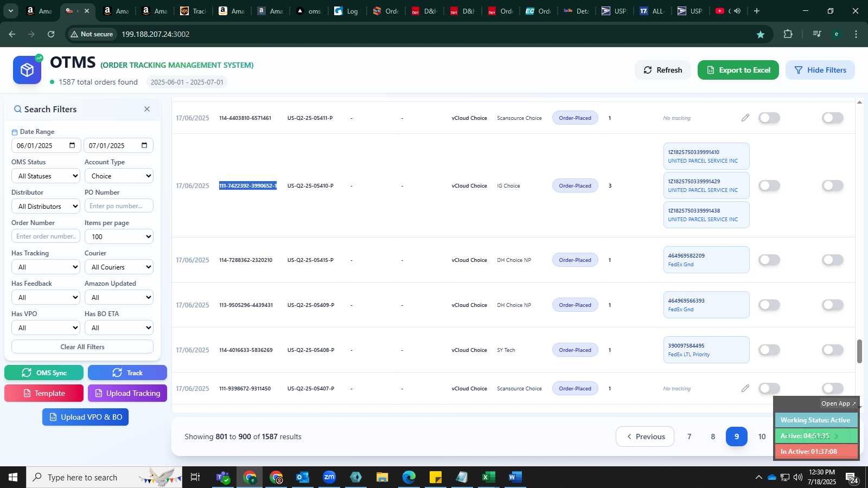Open the notification center icon
The width and height of the screenshot is (868, 488).
click(x=852, y=478)
